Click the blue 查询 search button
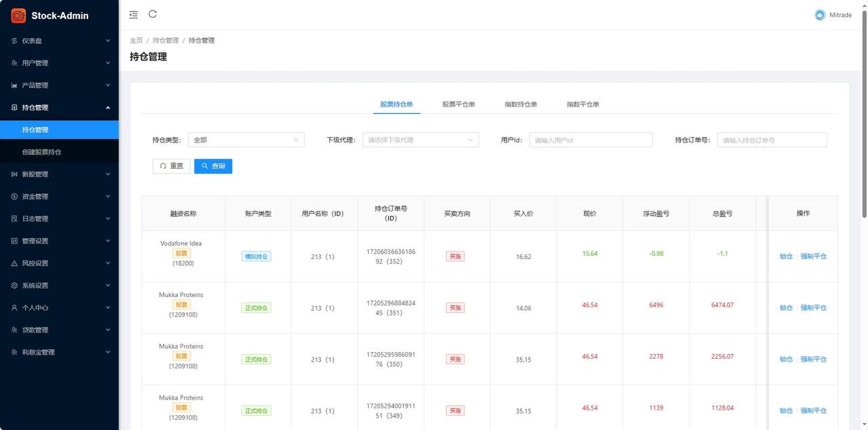This screenshot has width=868, height=430. click(x=213, y=165)
